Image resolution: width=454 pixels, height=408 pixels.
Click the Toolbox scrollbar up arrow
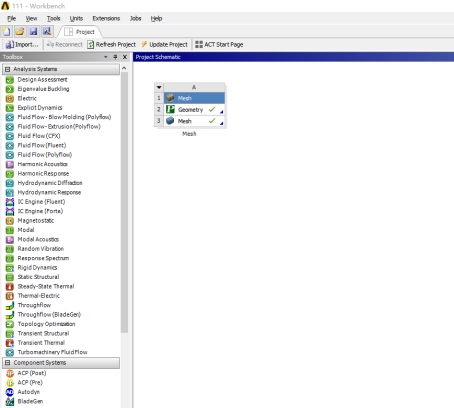point(124,68)
